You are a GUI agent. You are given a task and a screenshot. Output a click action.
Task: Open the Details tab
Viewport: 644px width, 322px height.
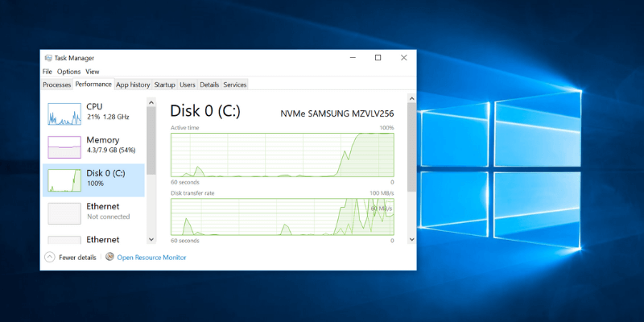tap(209, 85)
